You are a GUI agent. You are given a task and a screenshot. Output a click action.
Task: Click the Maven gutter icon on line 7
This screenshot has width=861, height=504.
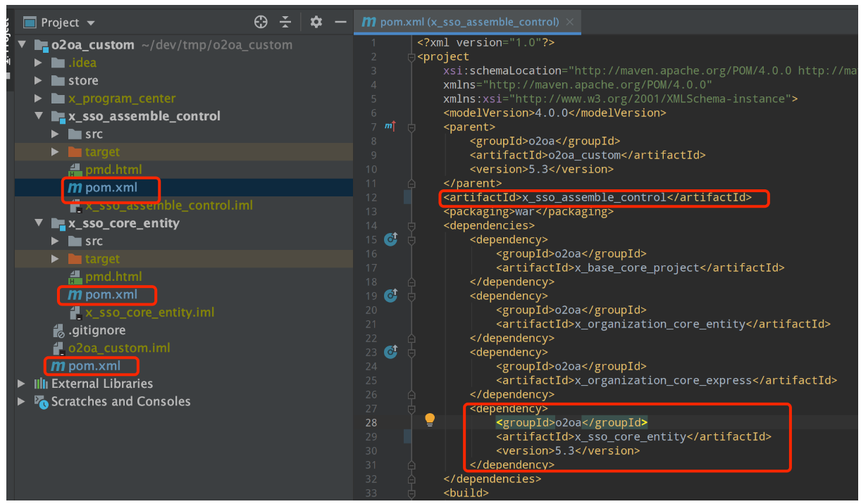click(x=390, y=127)
